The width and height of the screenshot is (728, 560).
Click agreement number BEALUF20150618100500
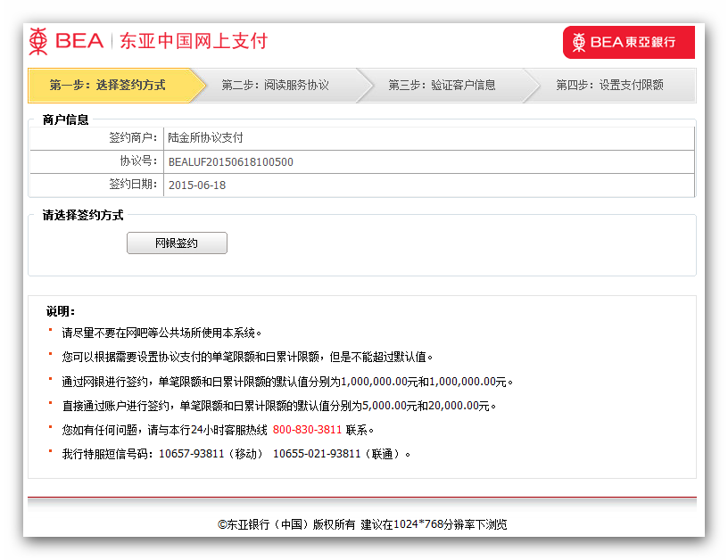(231, 162)
